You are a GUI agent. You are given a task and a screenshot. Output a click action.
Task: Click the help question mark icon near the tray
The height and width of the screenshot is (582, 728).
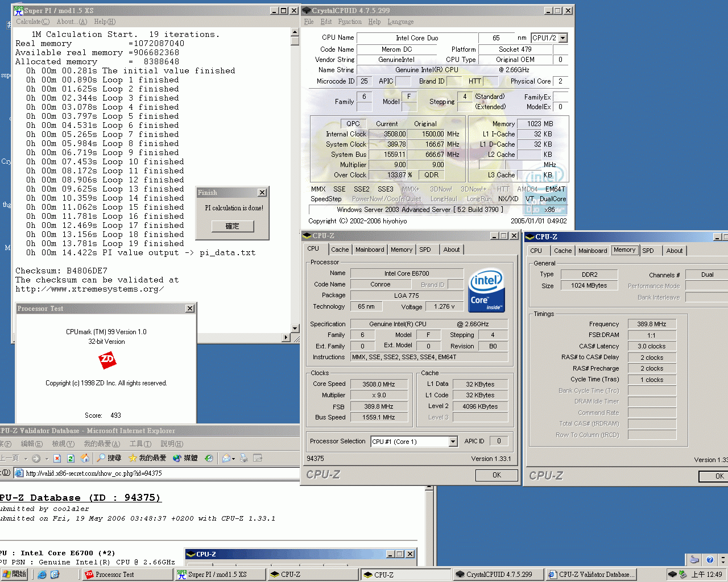click(709, 560)
